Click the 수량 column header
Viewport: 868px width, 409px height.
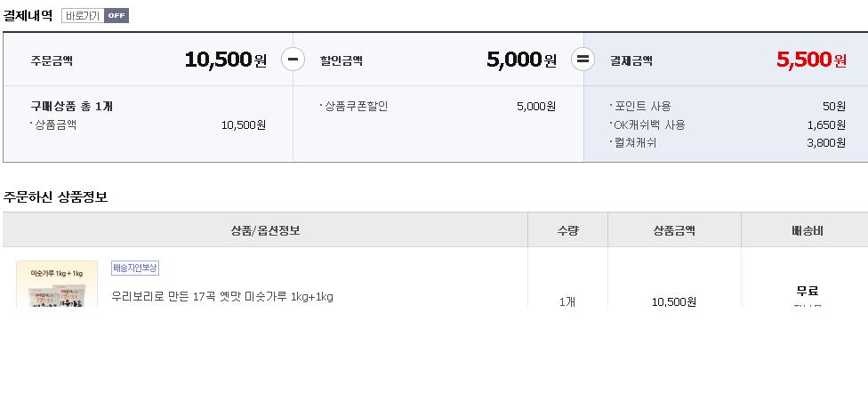point(567,230)
